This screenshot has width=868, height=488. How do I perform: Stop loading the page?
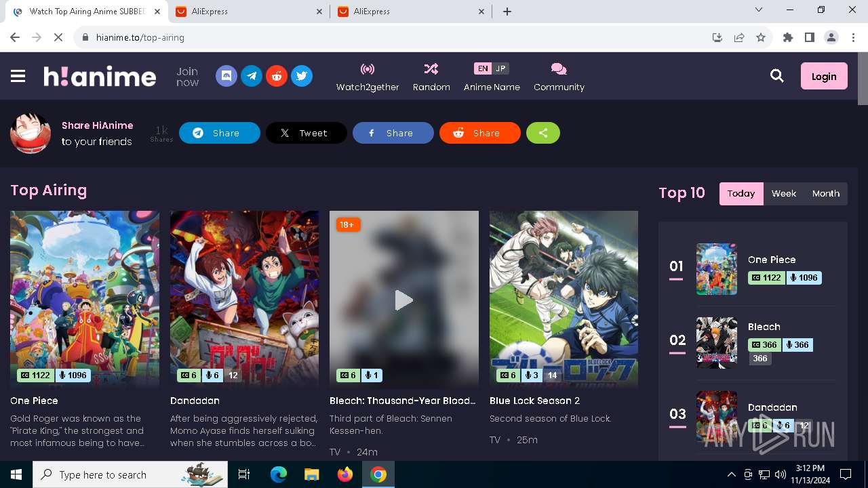tap(58, 37)
